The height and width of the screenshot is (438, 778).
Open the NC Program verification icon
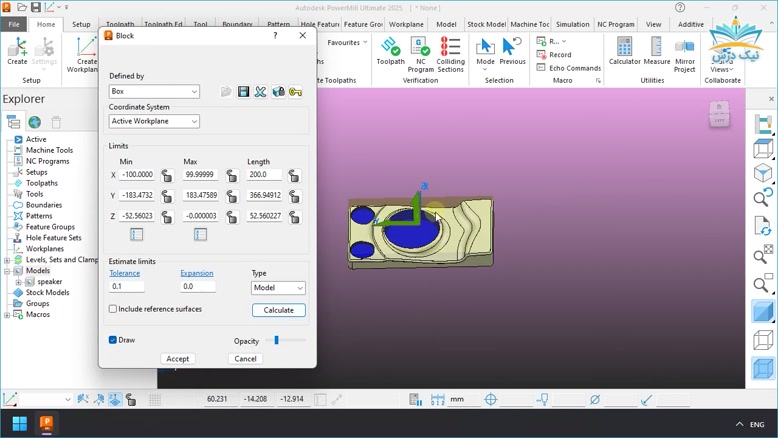[421, 54]
